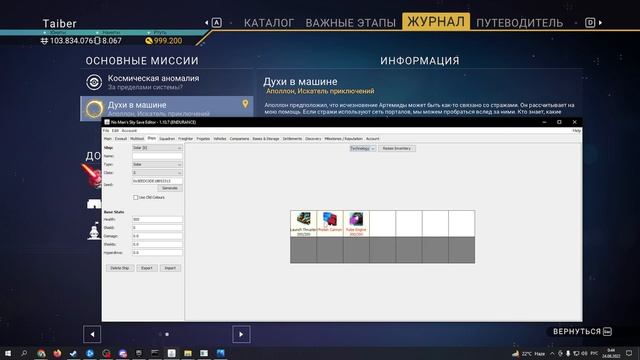The image size is (640, 360).
Task: Switch to the Vehicles tab
Action: click(220, 139)
